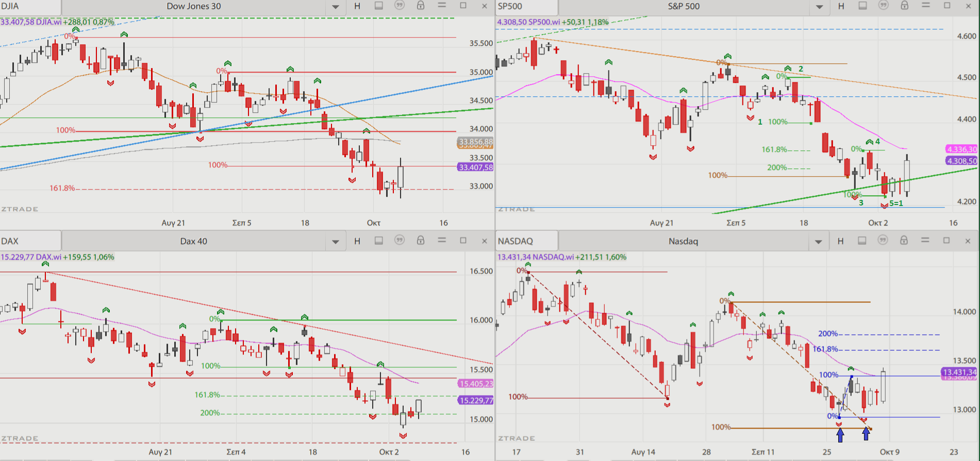The height and width of the screenshot is (461, 980).
Task: Click the 'Σεπ 4' date label on the Dax time axis
Action: 236,452
